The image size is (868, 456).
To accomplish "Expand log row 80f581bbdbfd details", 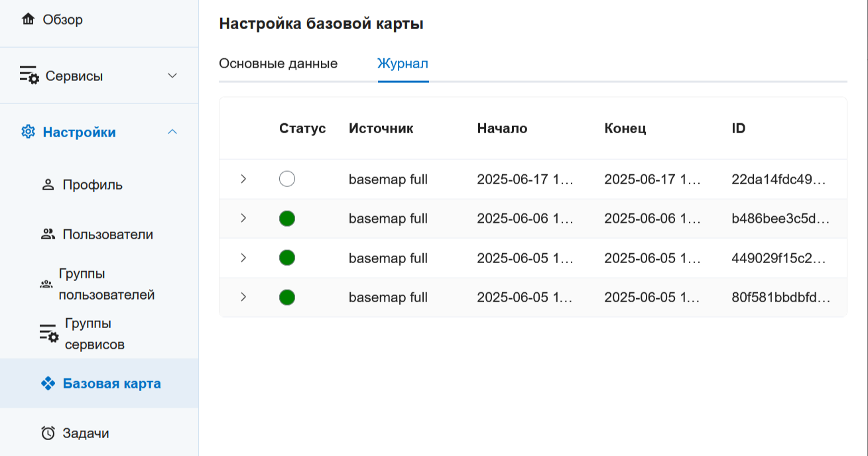I will (x=243, y=297).
